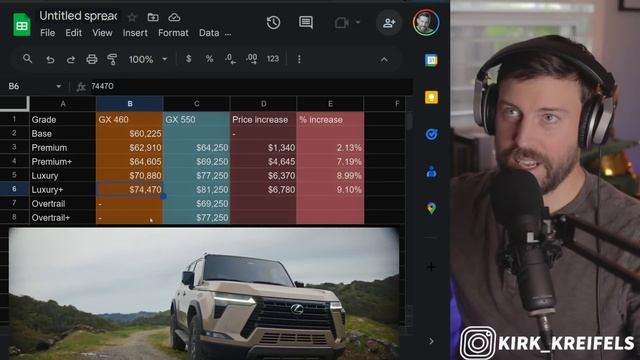Open more number formats 123

273,59
